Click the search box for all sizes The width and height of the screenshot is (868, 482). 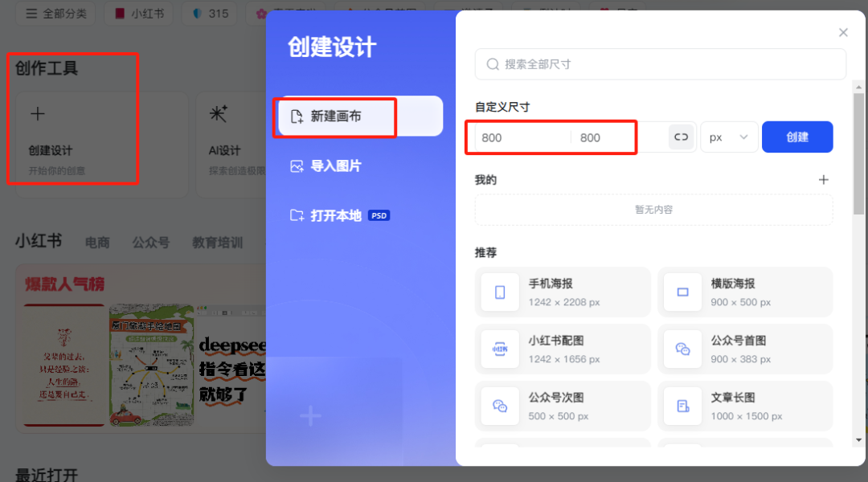click(x=661, y=64)
